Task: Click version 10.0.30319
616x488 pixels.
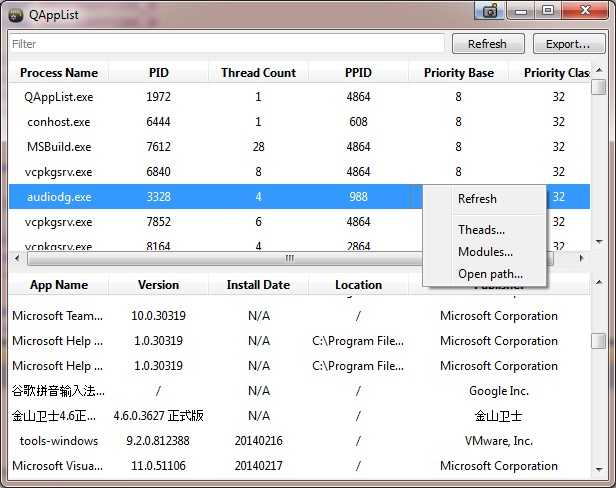Action: click(159, 316)
